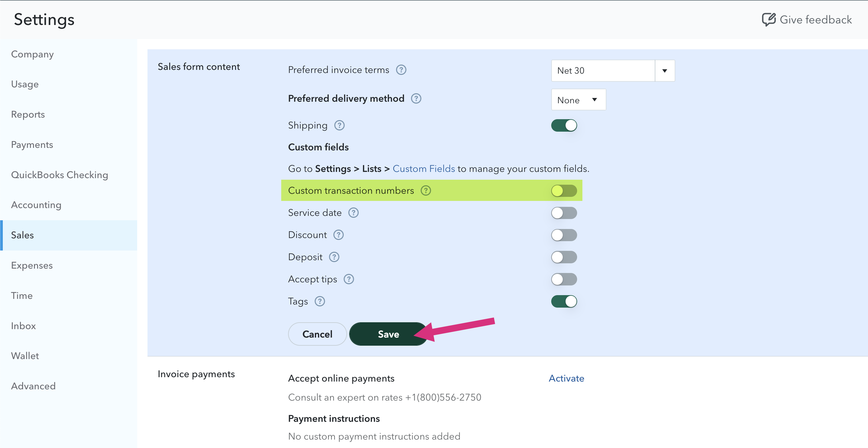Enable the Service date toggle
The width and height of the screenshot is (868, 448).
pyautogui.click(x=564, y=213)
